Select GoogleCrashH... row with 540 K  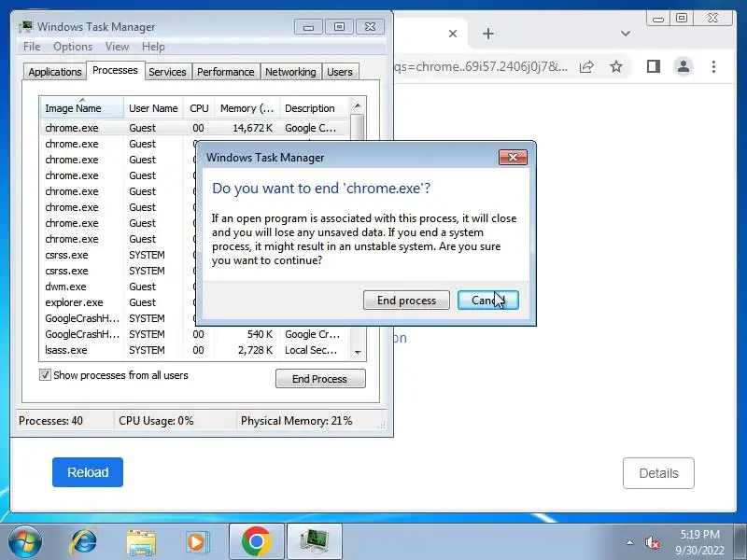click(195, 334)
